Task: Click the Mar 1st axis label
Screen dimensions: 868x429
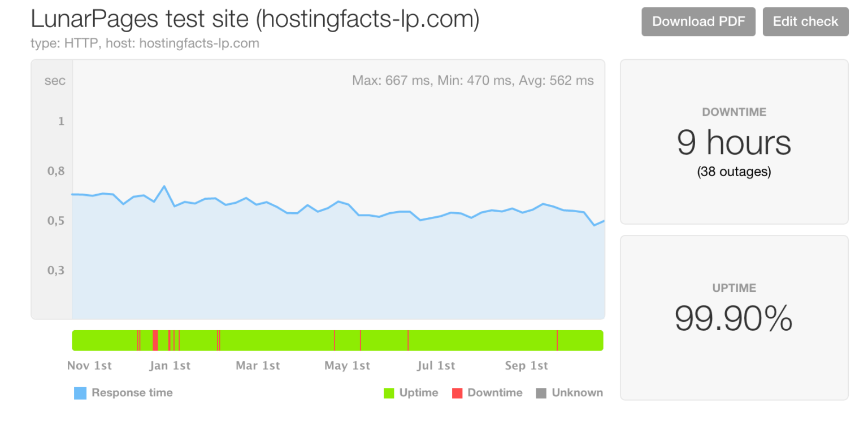Action: [x=258, y=366]
